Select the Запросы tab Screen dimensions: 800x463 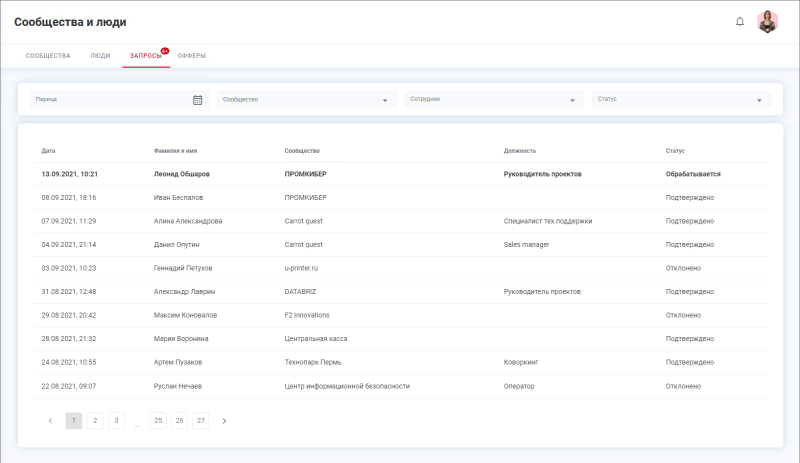pos(145,56)
